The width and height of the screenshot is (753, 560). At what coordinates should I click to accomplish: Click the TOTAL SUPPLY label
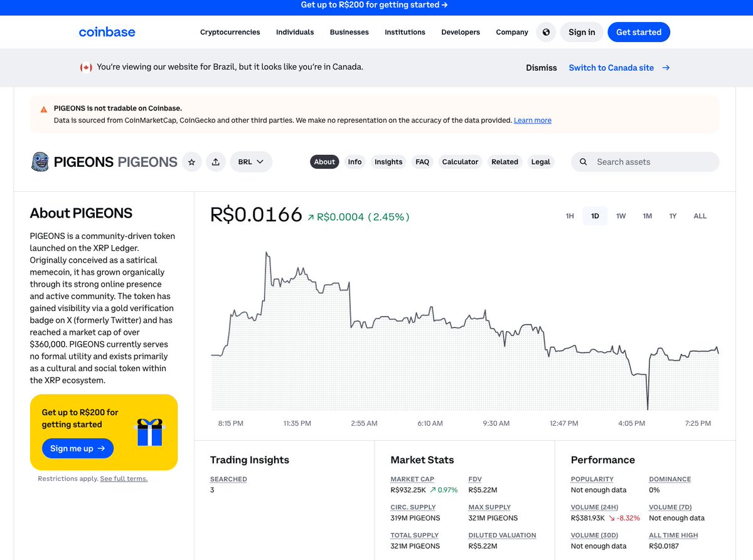tap(414, 536)
